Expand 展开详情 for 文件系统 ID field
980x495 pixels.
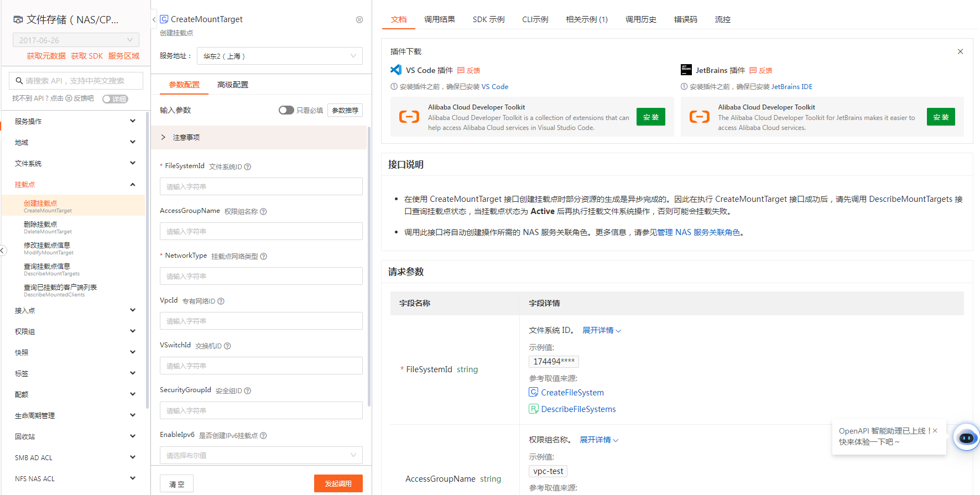click(602, 330)
